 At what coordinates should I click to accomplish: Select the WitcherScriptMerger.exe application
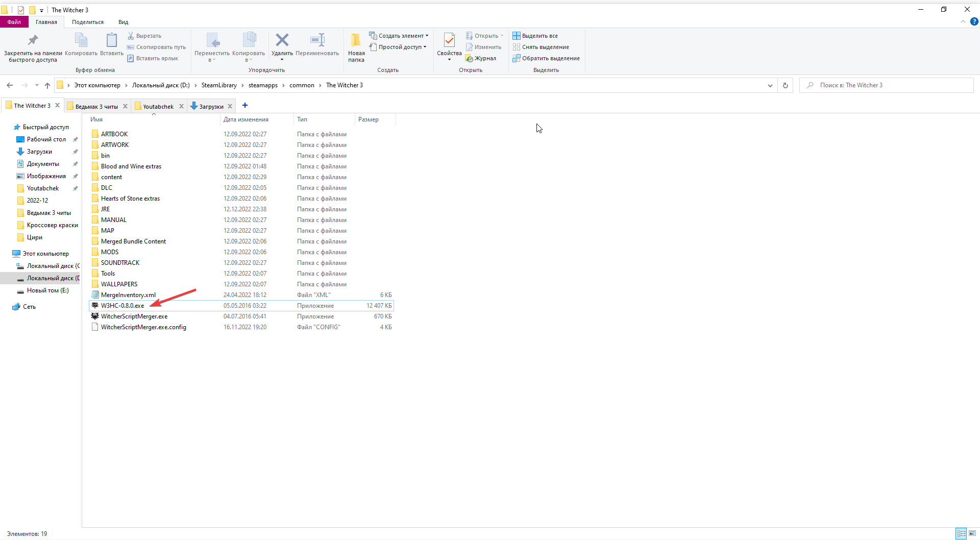click(134, 316)
